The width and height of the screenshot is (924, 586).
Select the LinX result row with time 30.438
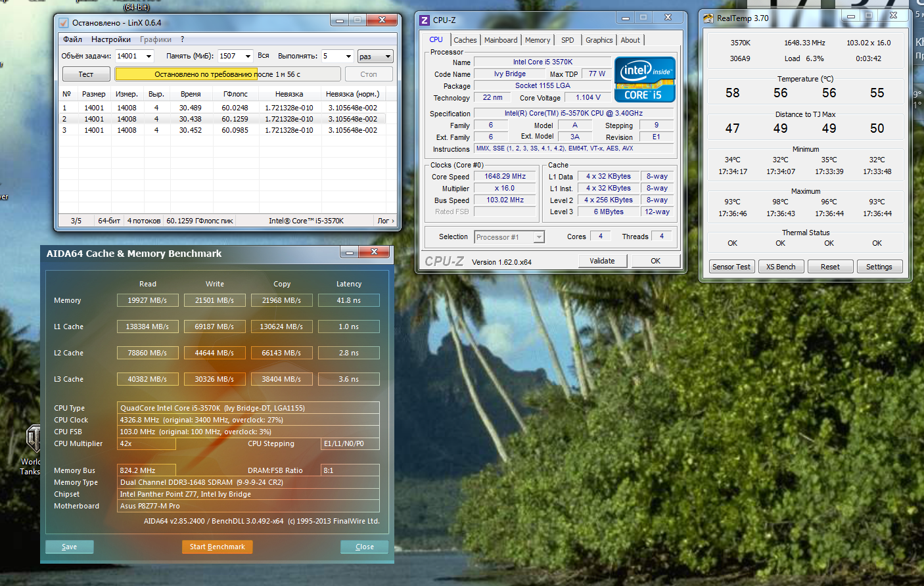(x=223, y=119)
